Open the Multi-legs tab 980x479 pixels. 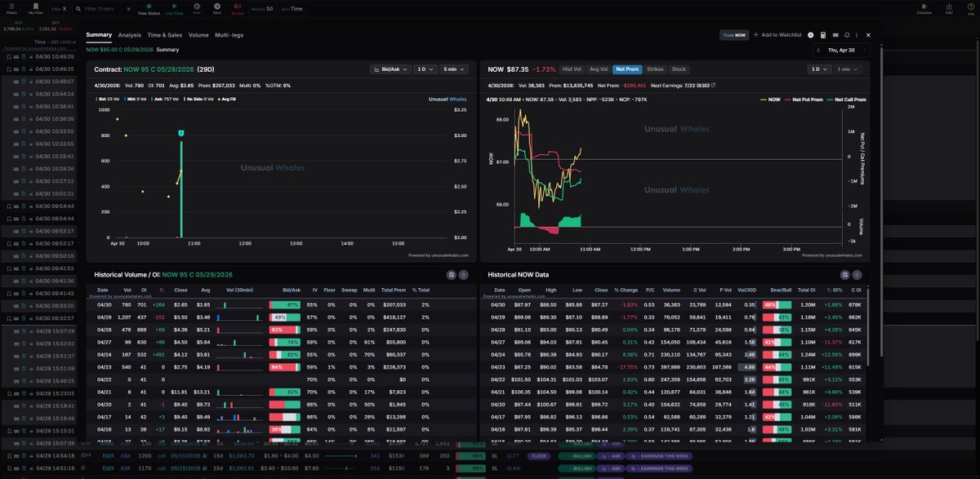(229, 35)
